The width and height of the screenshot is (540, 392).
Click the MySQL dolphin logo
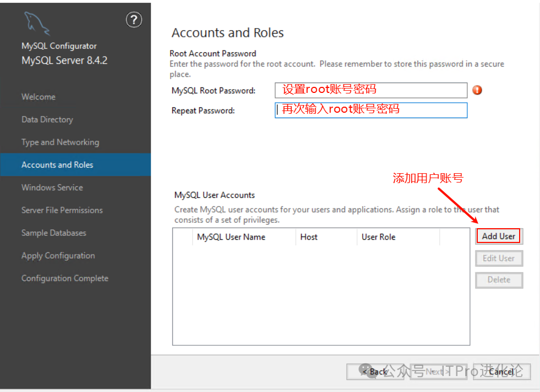coord(37,24)
